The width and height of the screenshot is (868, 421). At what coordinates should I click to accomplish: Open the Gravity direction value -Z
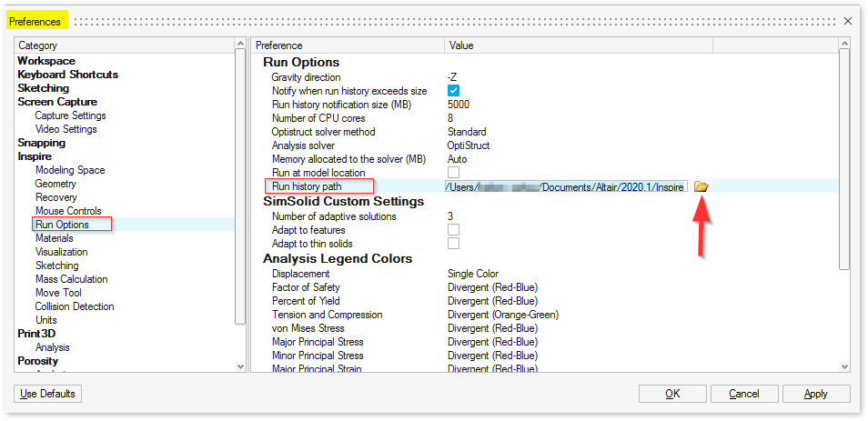pyautogui.click(x=452, y=77)
